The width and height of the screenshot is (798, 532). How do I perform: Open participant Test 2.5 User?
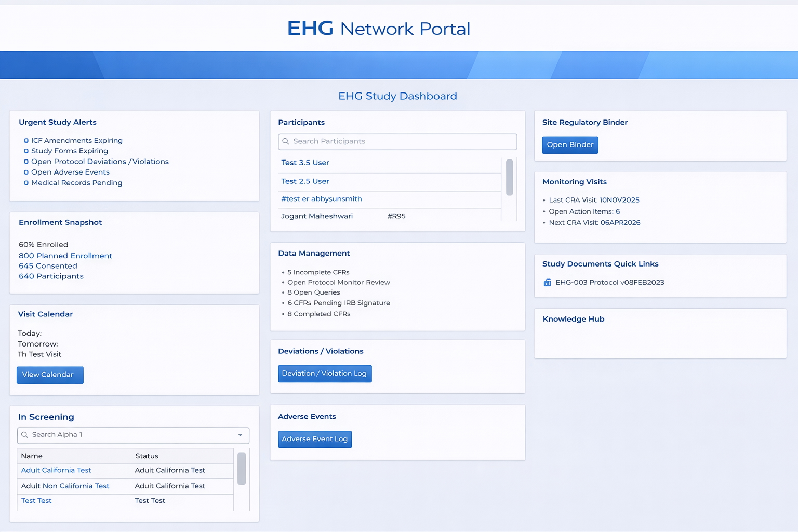pos(305,181)
